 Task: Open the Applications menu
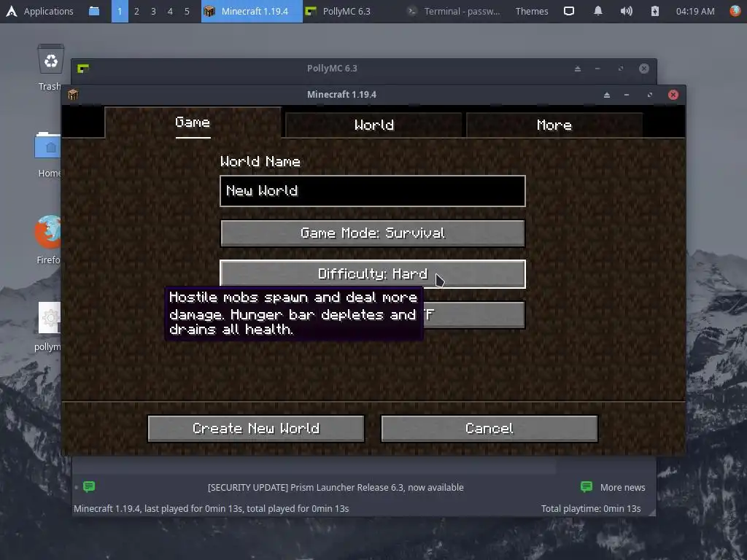40,11
